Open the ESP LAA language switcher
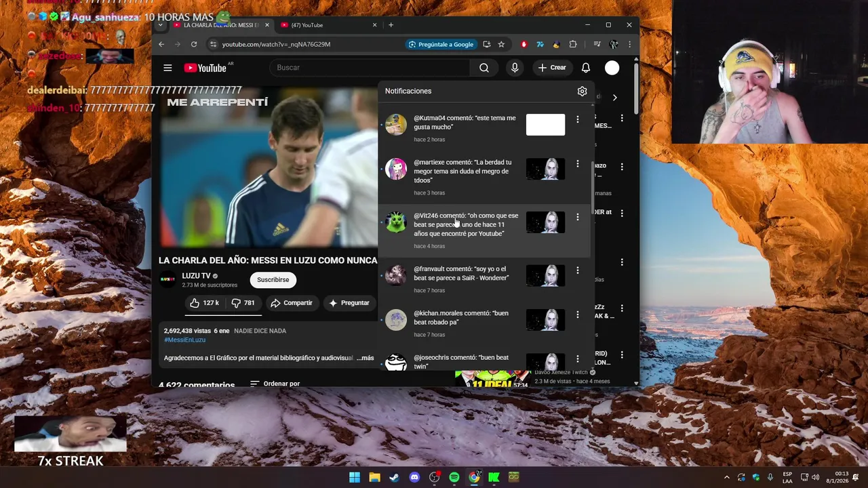 (787, 477)
